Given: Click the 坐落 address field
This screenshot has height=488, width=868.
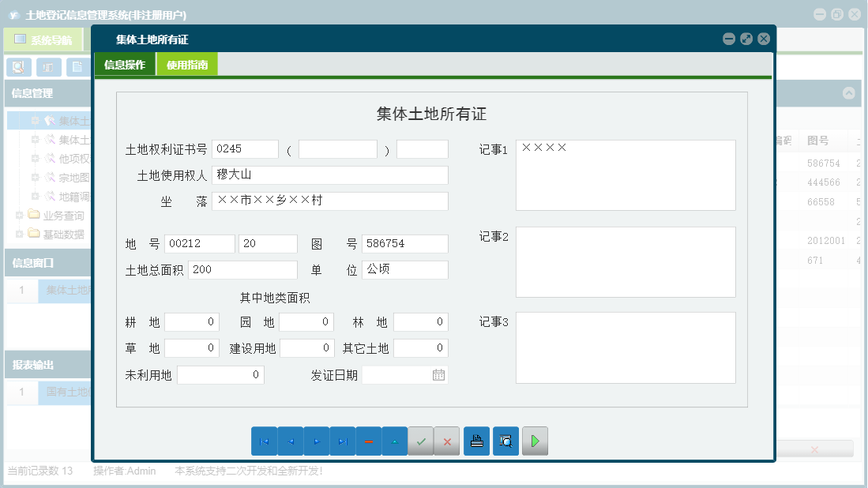Looking at the screenshot, I should tap(330, 201).
